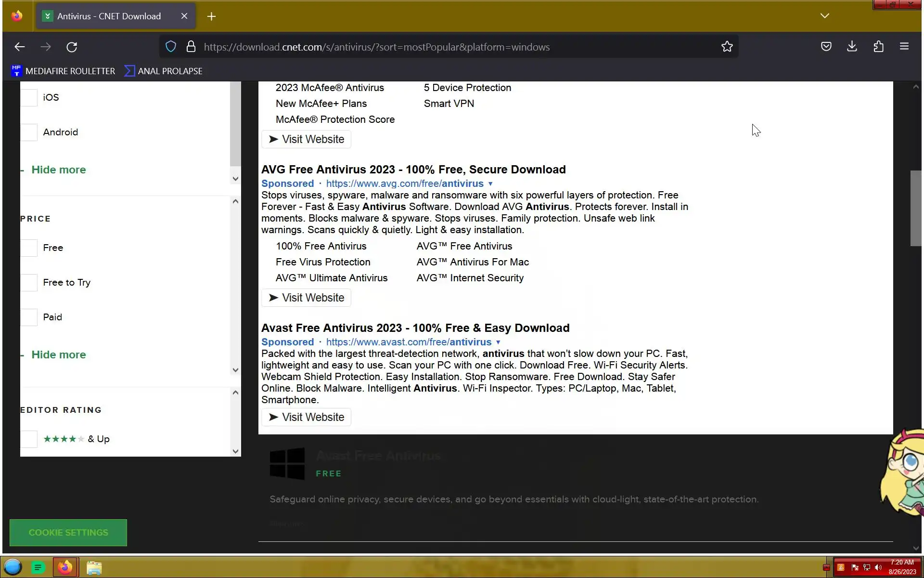Viewport: 924px width, 578px height.
Task: Open the Extensions puzzle icon
Action: pyautogui.click(x=878, y=47)
